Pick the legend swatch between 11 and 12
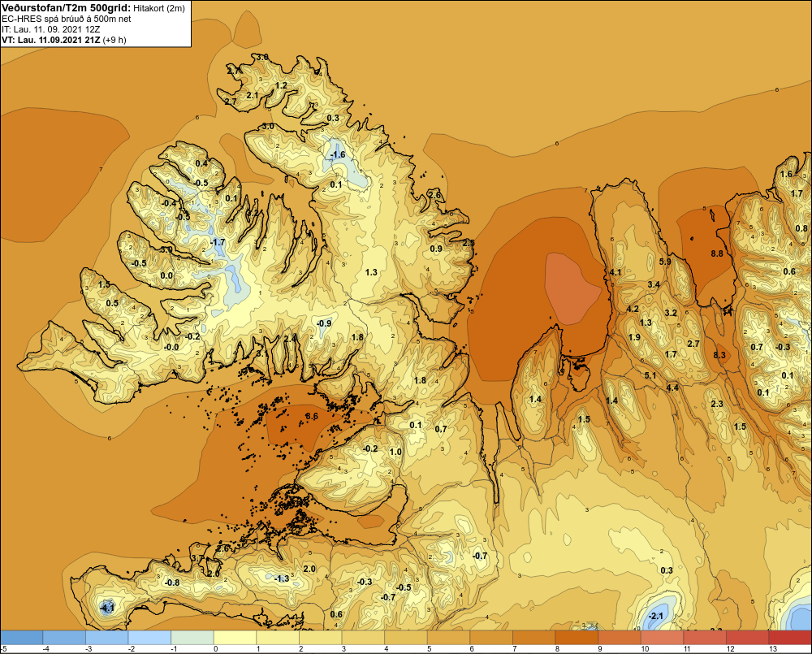This screenshot has width=812, height=654. coord(706,638)
